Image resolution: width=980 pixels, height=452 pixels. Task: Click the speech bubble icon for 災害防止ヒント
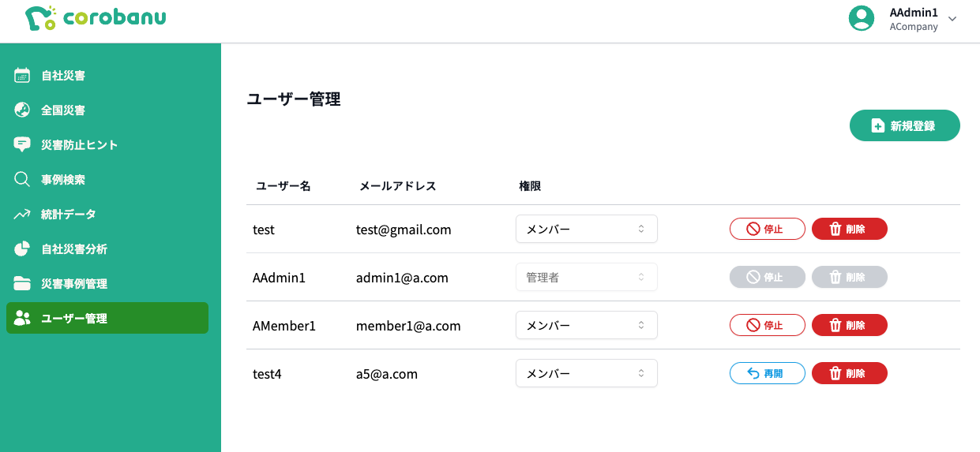(x=22, y=145)
